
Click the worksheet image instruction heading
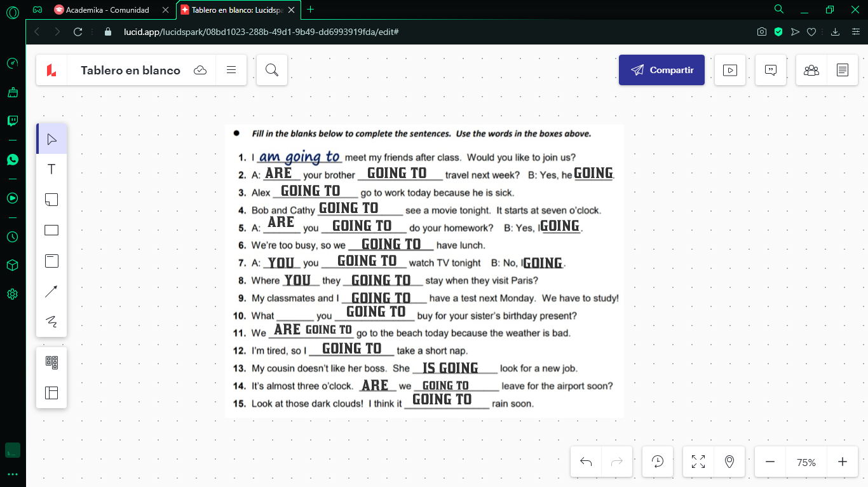421,134
